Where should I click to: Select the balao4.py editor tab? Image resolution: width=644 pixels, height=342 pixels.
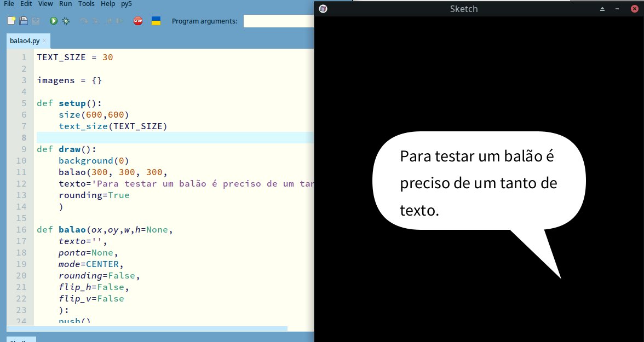point(25,41)
